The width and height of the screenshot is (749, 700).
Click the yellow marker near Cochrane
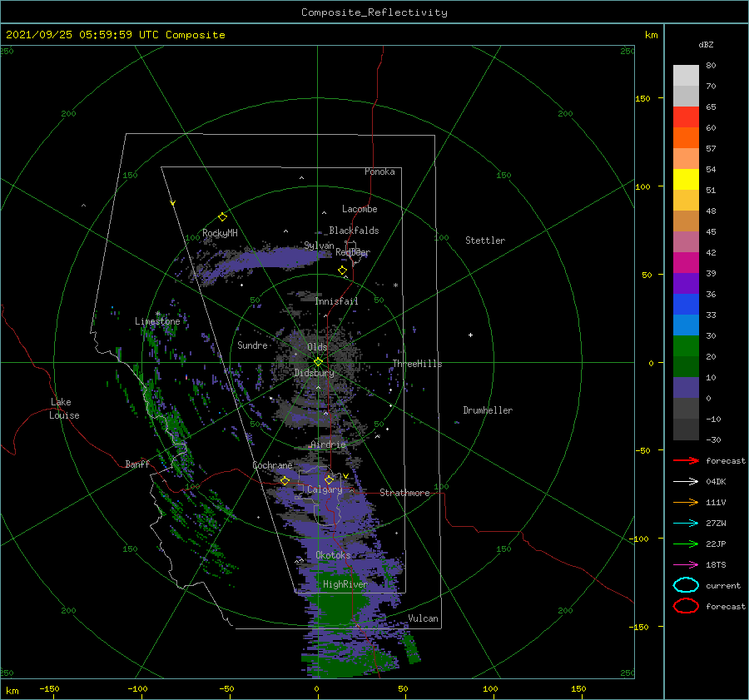pos(285,480)
